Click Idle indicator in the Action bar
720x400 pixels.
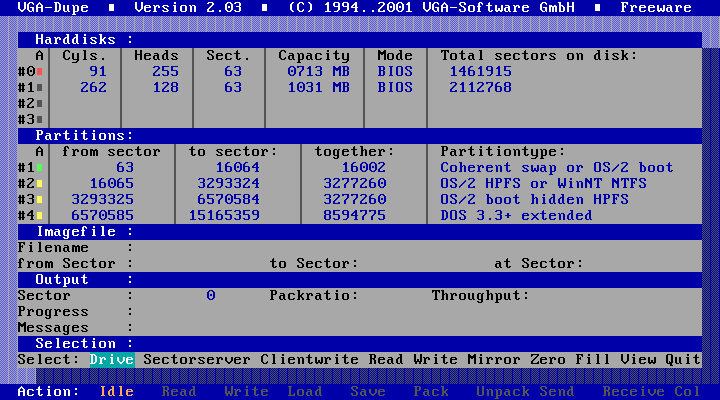116,392
